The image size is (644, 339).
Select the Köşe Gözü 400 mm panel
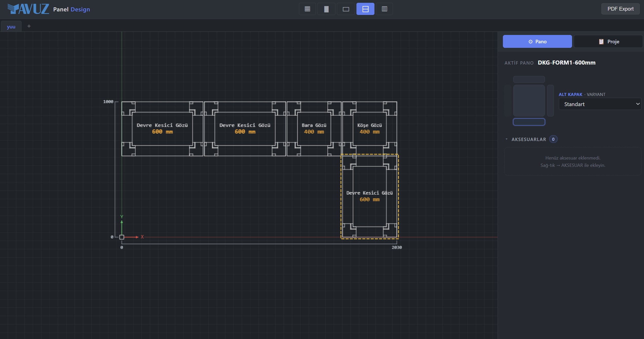pyautogui.click(x=370, y=129)
